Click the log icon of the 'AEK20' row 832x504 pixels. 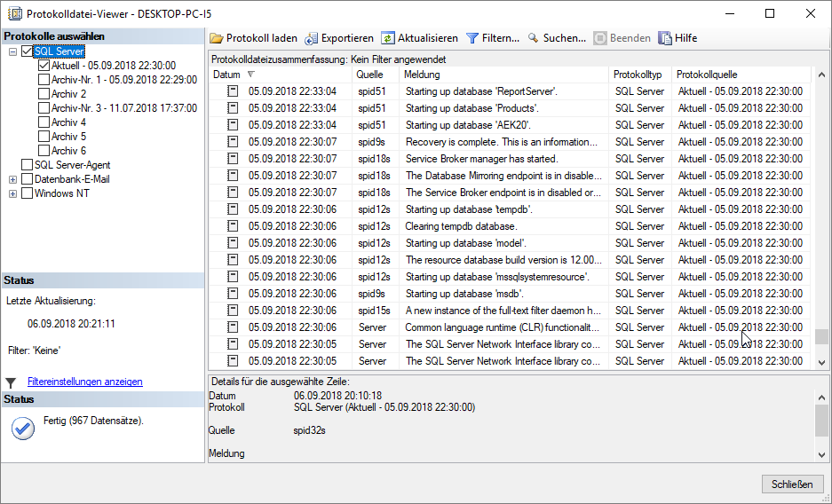point(233,125)
